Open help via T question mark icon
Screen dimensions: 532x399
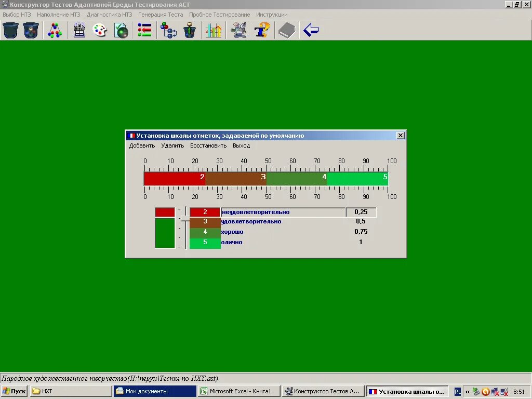pyautogui.click(x=262, y=30)
